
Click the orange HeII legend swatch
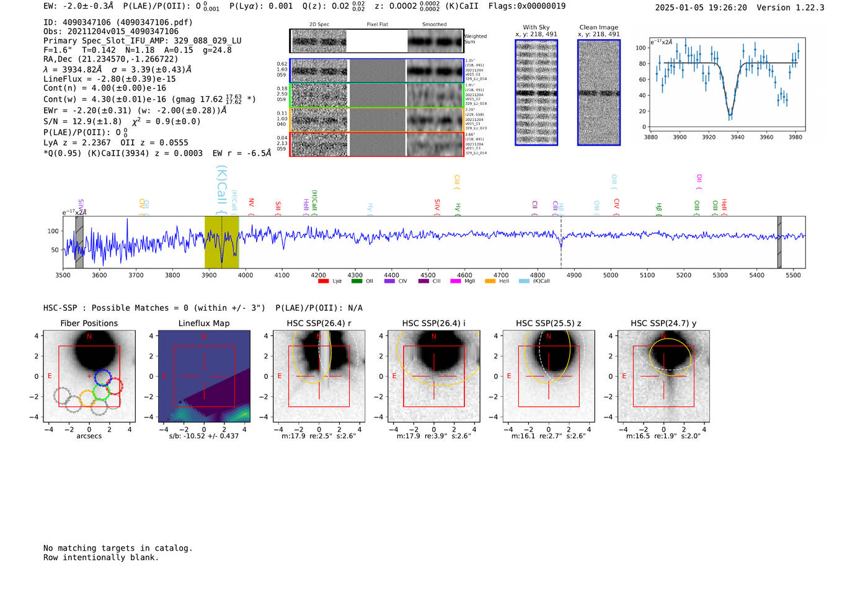tap(490, 281)
